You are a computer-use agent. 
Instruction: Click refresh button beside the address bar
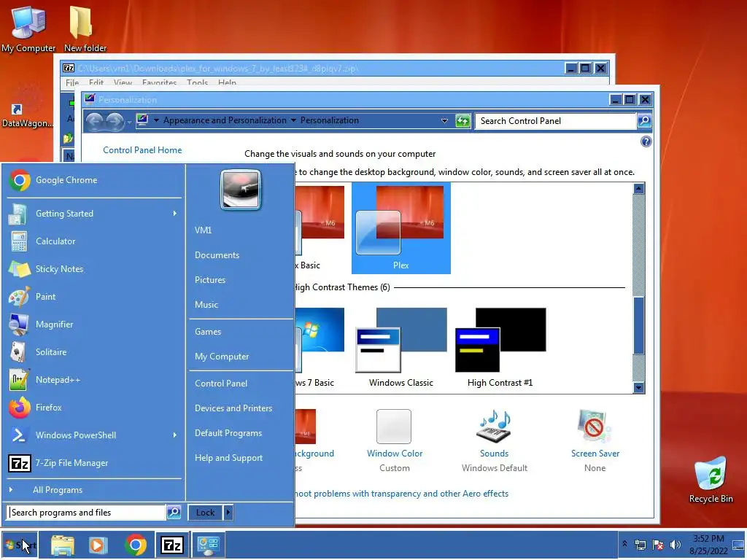click(462, 121)
